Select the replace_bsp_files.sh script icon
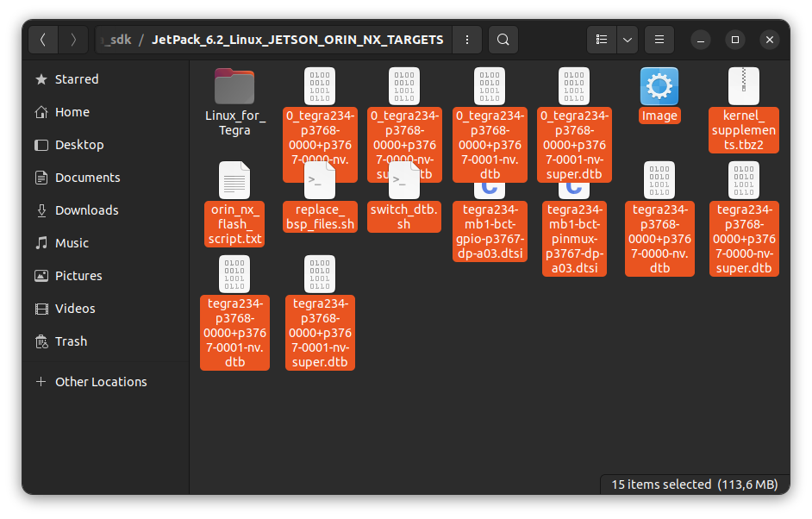 tap(320, 180)
